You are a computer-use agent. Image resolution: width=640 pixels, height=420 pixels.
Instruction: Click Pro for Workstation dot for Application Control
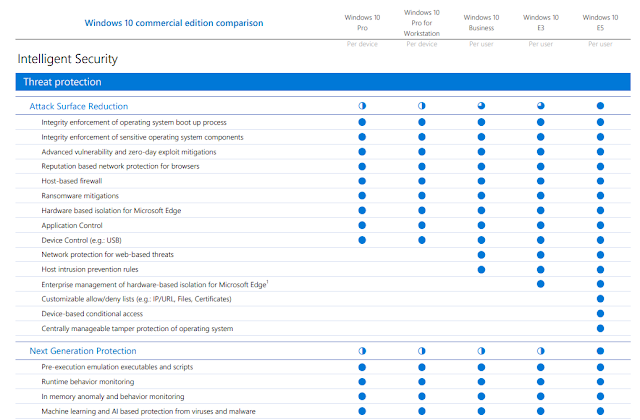[422, 225]
